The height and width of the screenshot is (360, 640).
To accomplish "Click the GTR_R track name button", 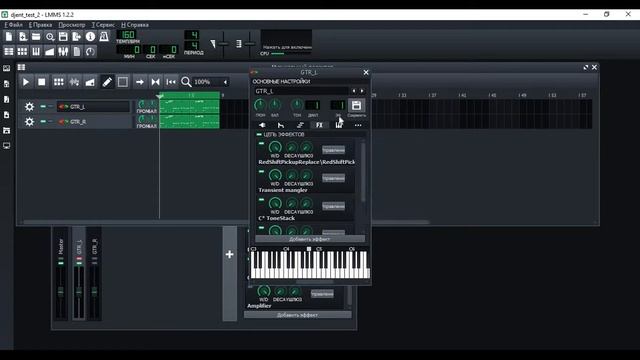I will (93, 122).
